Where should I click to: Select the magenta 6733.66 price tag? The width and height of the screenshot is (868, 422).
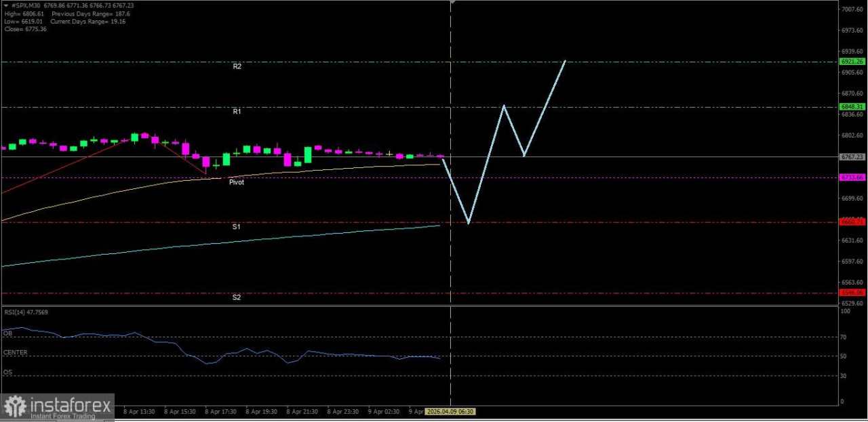852,177
